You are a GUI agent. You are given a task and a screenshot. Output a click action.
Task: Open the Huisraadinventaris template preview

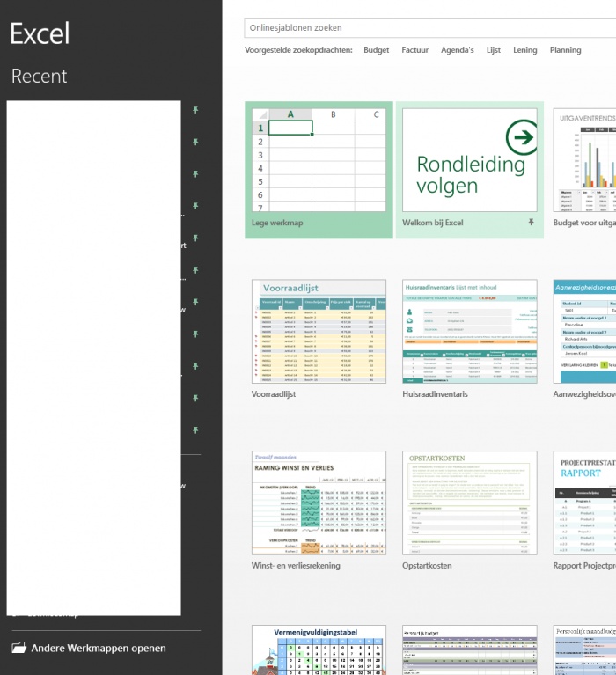470,332
